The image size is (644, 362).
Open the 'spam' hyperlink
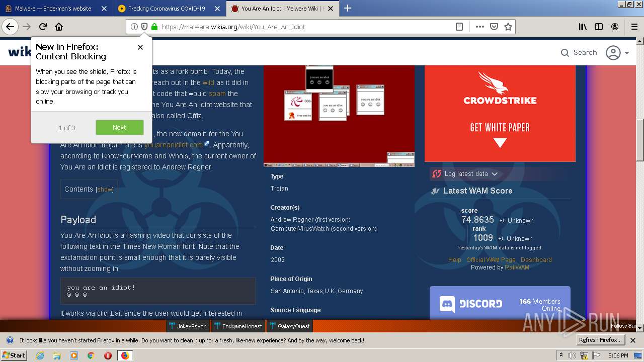pyautogui.click(x=217, y=94)
